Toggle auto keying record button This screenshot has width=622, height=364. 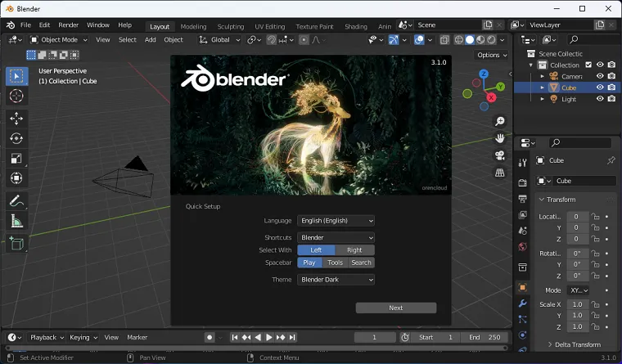pos(210,338)
